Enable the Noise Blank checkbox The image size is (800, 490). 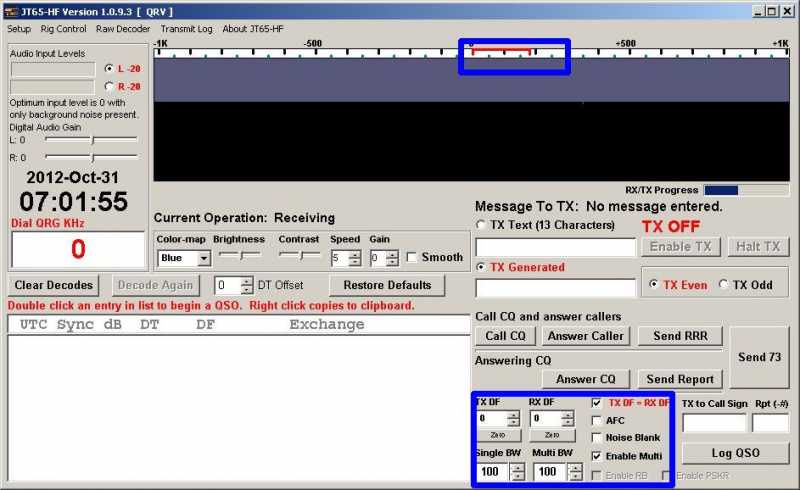[x=596, y=438]
